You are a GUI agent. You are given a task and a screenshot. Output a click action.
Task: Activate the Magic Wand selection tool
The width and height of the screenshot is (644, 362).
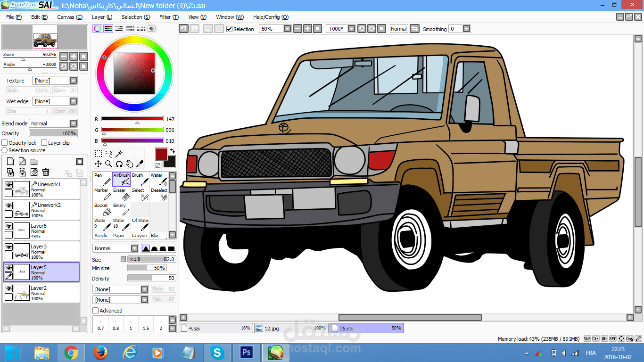click(119, 153)
